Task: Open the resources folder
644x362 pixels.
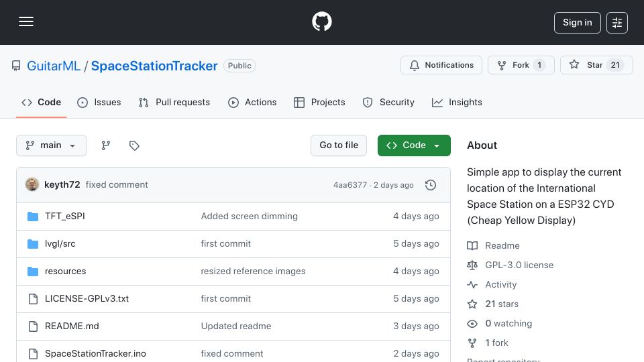Action: coord(65,271)
